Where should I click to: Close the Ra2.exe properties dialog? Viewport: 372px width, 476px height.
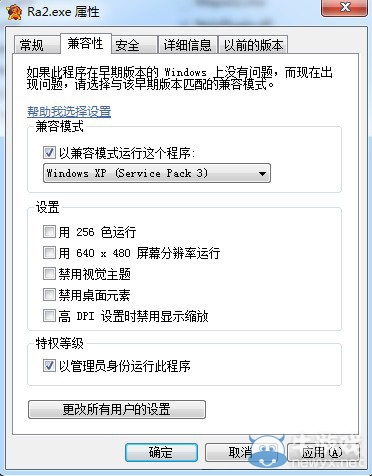345,7
